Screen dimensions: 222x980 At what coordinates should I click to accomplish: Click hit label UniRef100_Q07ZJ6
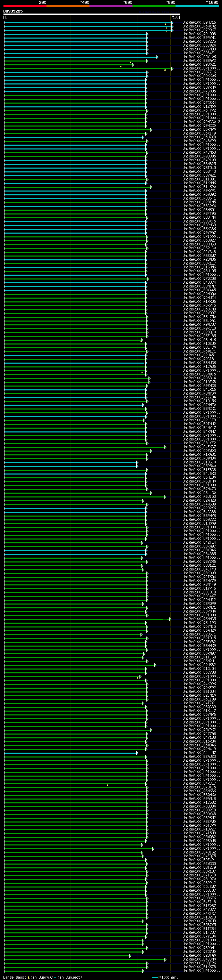[x=199, y=72]
